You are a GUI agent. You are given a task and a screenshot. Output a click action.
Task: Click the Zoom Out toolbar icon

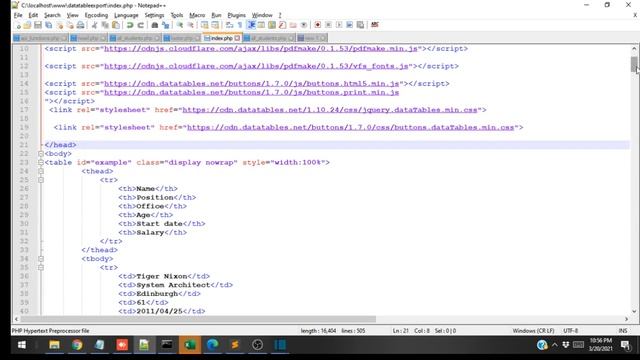tap(190, 25)
